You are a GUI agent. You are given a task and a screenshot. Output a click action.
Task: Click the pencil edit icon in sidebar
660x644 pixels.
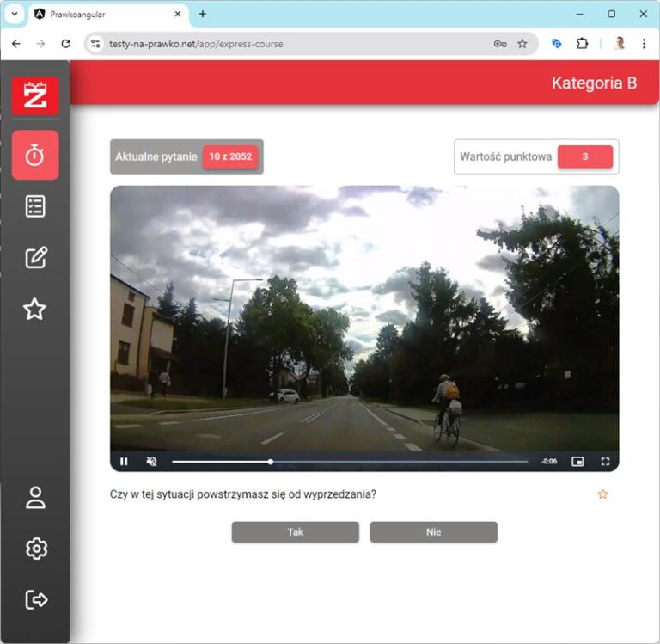point(35,257)
